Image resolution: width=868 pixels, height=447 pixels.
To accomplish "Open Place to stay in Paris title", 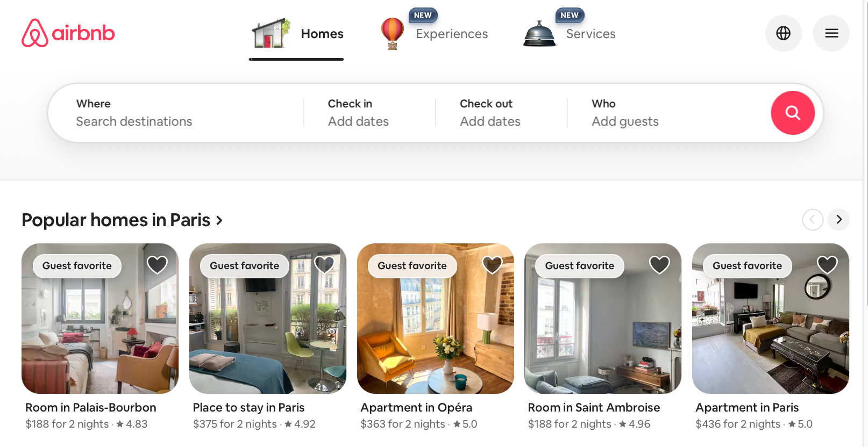I will click(248, 408).
